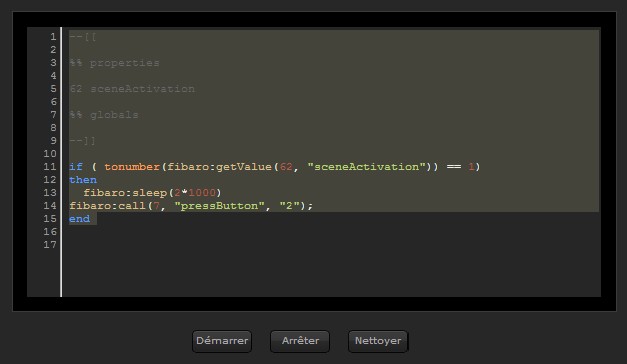Click line number 17 in the gutter

point(50,245)
